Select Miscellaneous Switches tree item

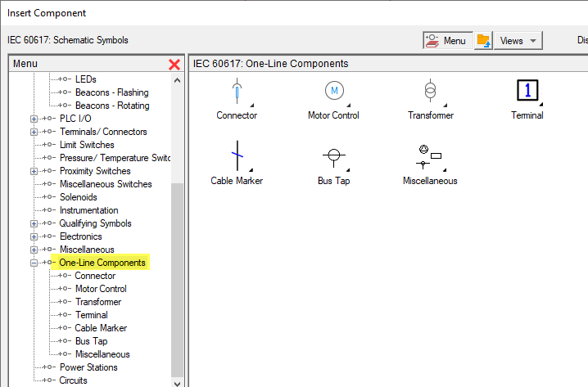pyautogui.click(x=106, y=184)
